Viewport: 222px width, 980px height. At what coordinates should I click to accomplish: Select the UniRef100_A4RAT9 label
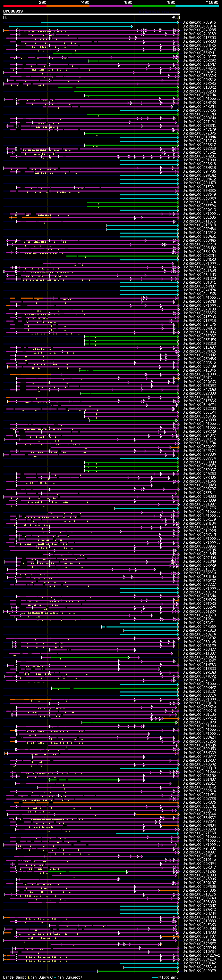coord(199,971)
